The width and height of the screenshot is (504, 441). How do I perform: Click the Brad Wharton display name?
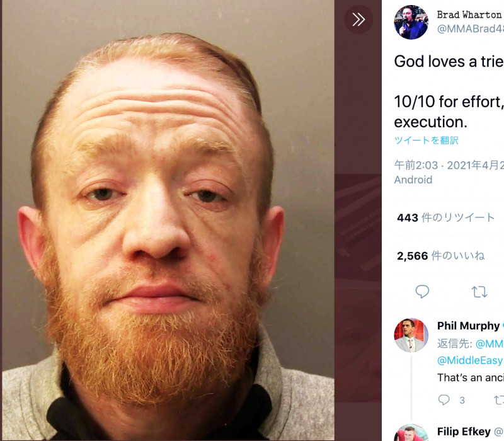coord(470,14)
